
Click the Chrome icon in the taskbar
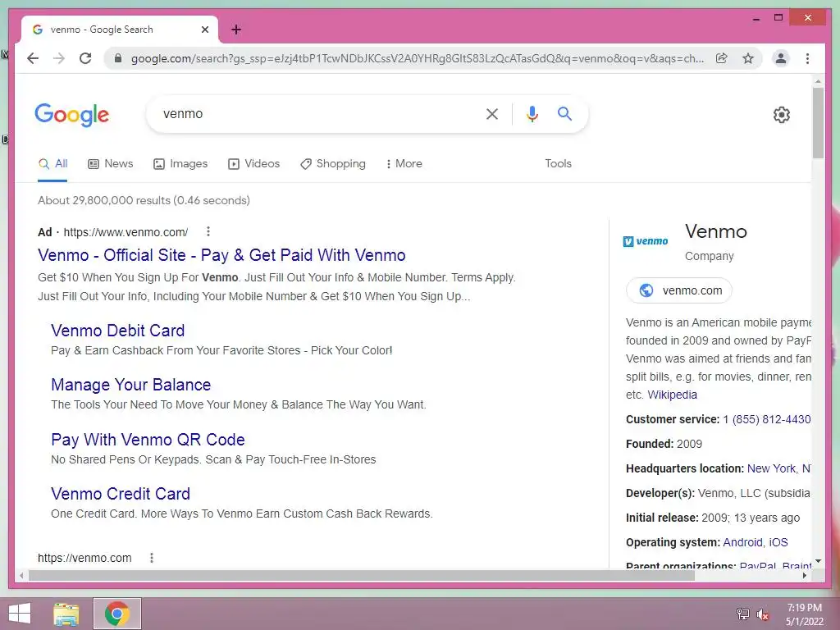[116, 614]
